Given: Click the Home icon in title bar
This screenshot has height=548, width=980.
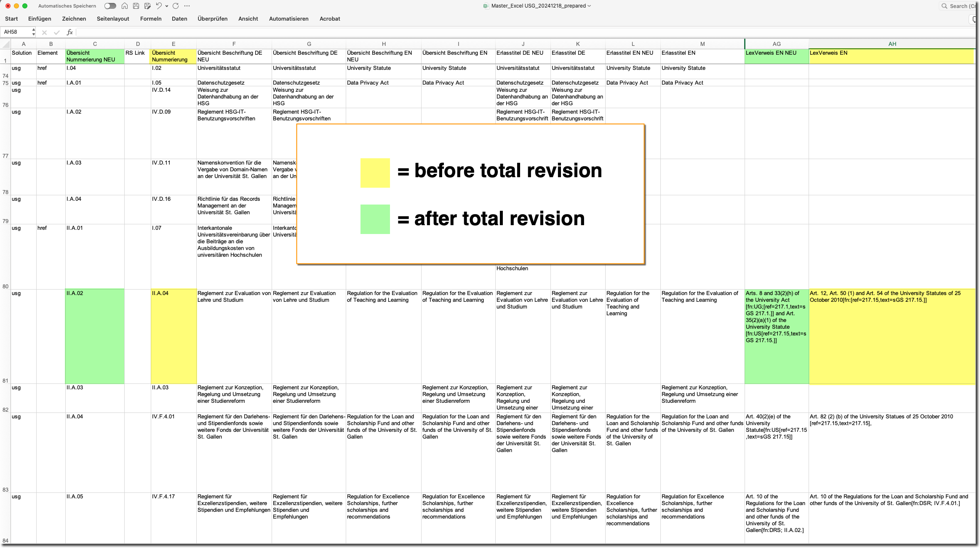Looking at the screenshot, I should 125,6.
